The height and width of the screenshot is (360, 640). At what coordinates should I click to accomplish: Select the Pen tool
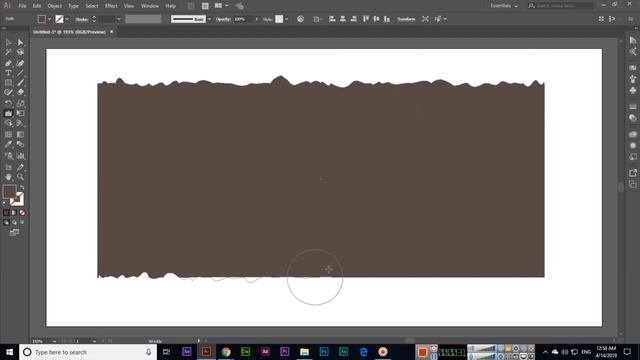pyautogui.click(x=8, y=63)
